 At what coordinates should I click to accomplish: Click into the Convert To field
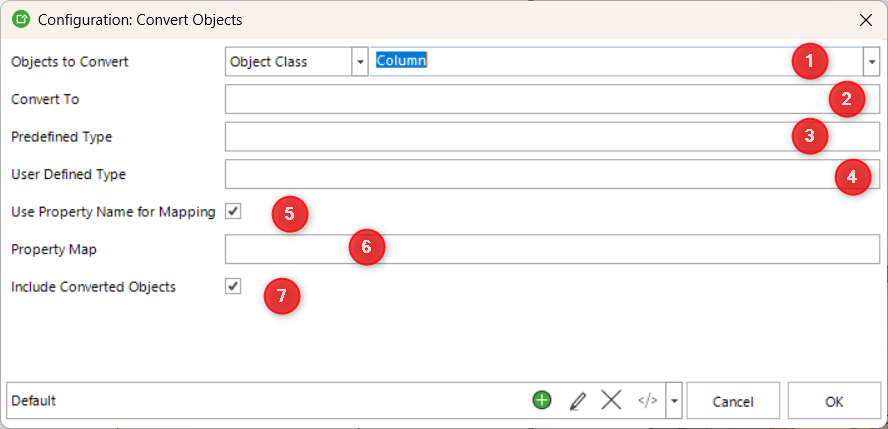point(520,99)
